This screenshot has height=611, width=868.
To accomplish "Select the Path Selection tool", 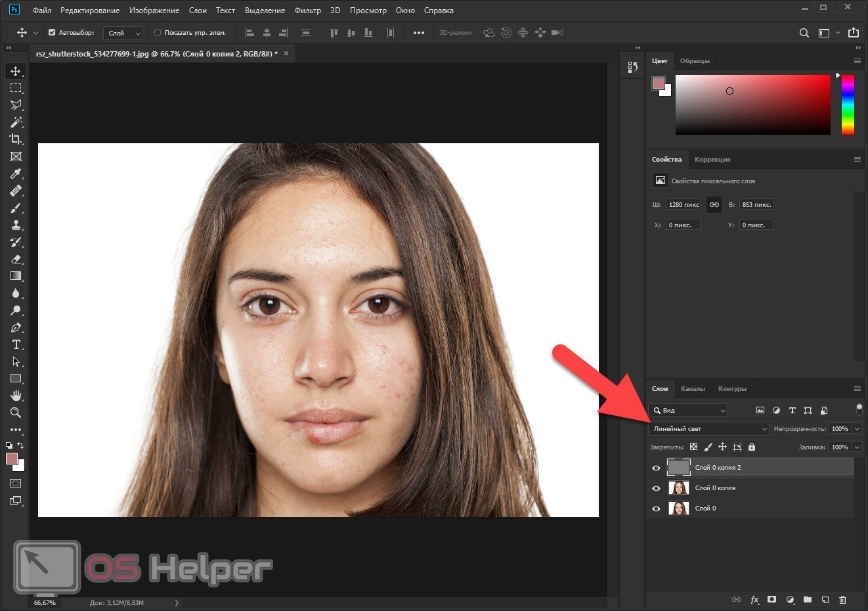I will coord(16,361).
